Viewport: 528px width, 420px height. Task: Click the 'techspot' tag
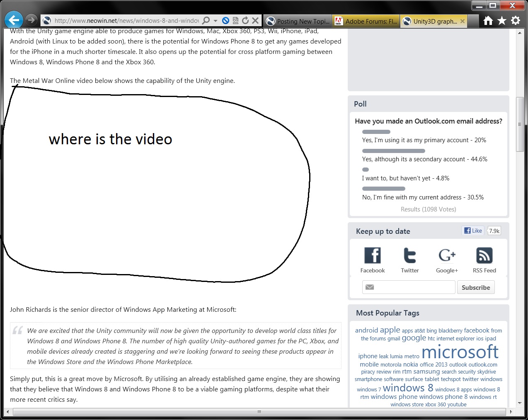(x=450, y=379)
